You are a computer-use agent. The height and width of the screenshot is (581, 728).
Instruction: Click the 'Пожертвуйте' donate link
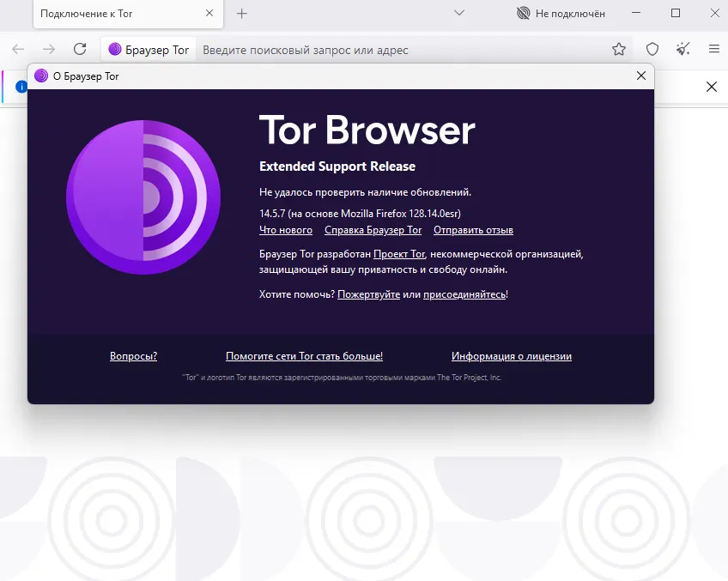(x=368, y=294)
